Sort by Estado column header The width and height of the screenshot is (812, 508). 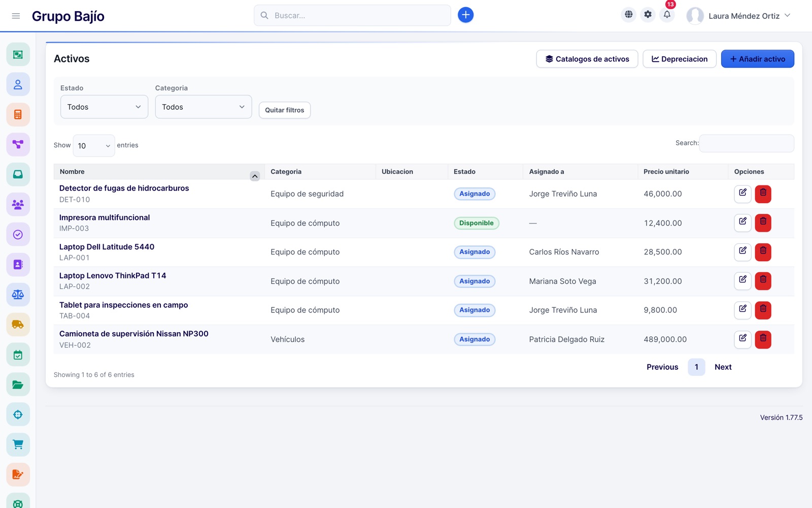[485, 172]
